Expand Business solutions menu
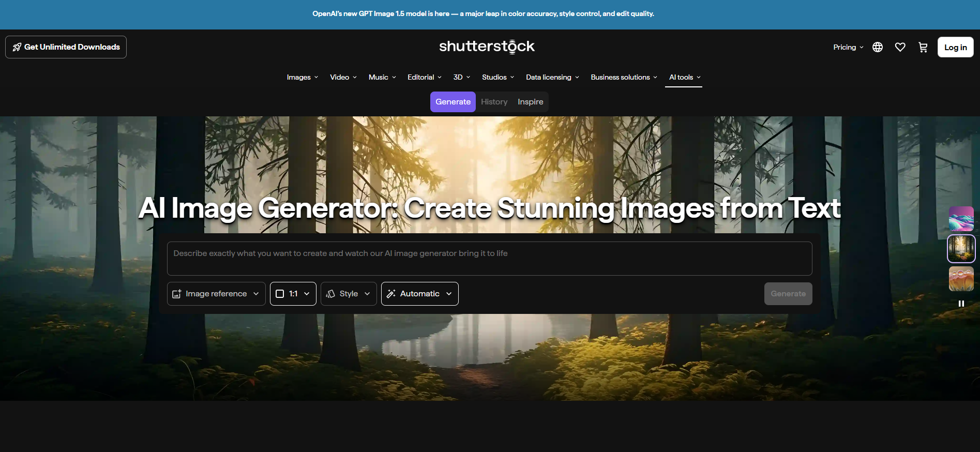This screenshot has height=452, width=980. [x=624, y=77]
